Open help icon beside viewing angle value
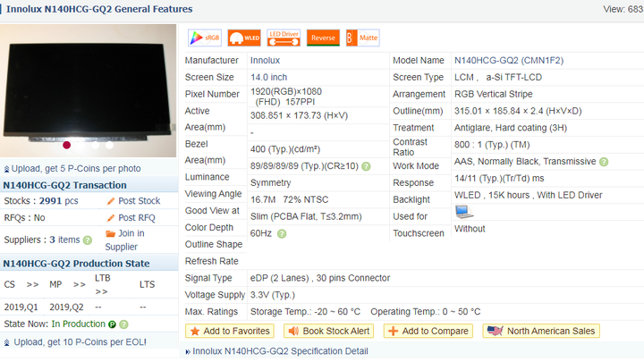The height and width of the screenshot is (362, 644). [367, 166]
